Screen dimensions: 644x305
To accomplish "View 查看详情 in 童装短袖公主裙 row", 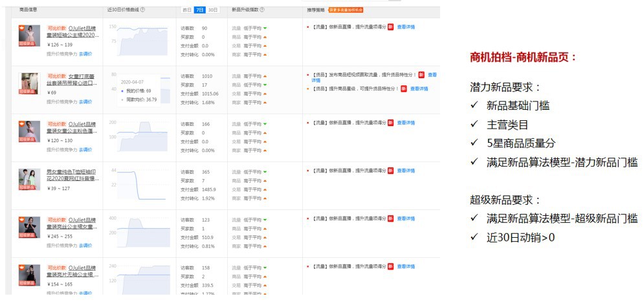I will (x=406, y=27).
